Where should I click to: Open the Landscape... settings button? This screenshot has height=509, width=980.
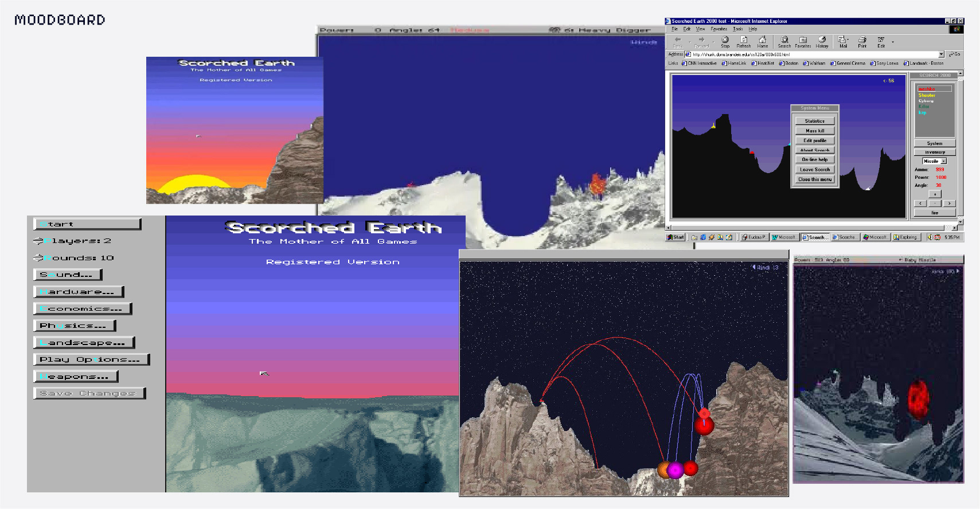tap(84, 343)
